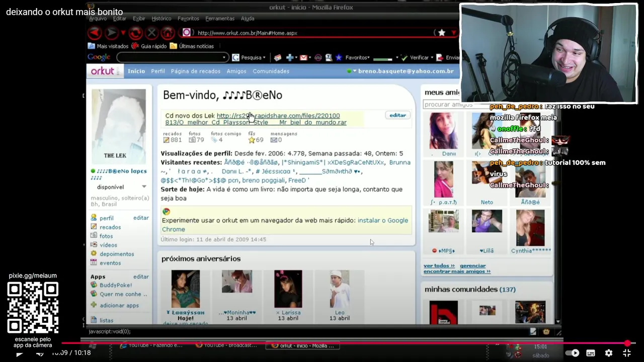Screen dimensions: 644x362
Task: Expand the disponível status dropdown
Action: click(144, 187)
